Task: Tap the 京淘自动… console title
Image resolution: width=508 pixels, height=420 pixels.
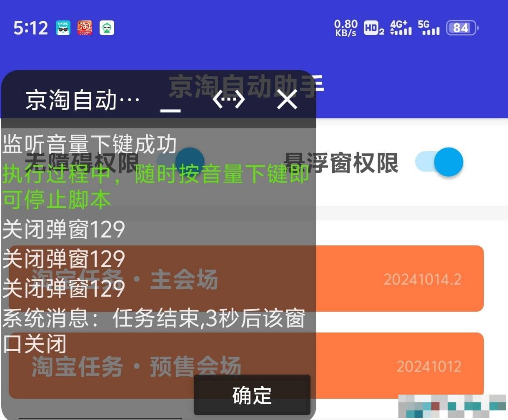Action: 83,100
